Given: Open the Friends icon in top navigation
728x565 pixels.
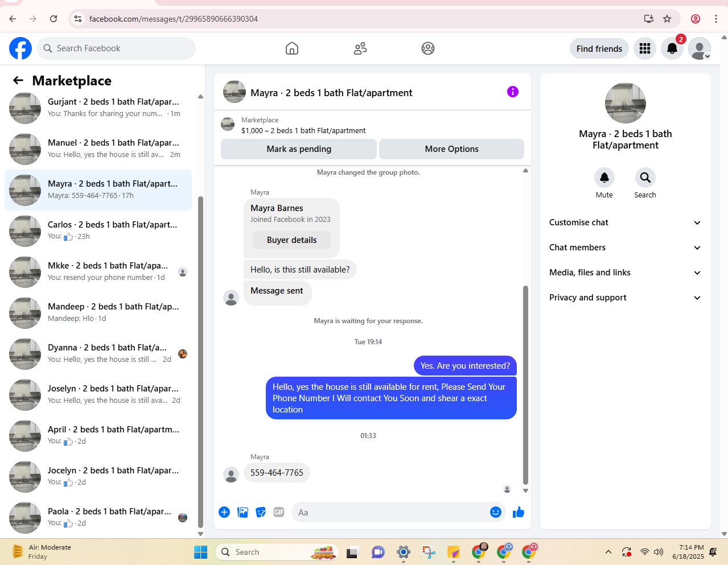Looking at the screenshot, I should click(360, 48).
